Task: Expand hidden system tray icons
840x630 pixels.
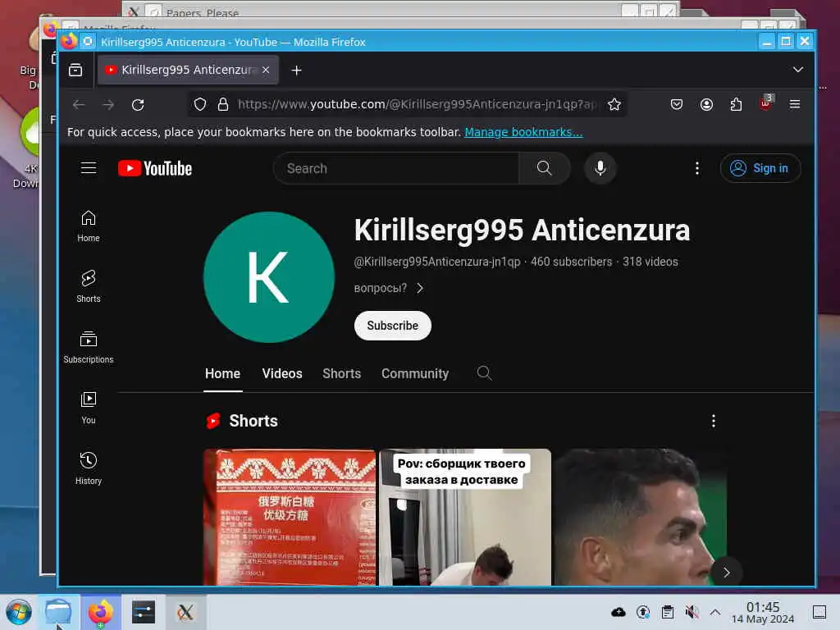Action: (715, 612)
